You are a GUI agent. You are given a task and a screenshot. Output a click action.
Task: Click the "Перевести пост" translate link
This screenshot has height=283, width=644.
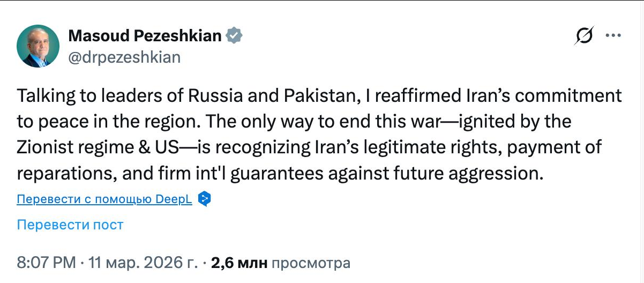(x=70, y=225)
